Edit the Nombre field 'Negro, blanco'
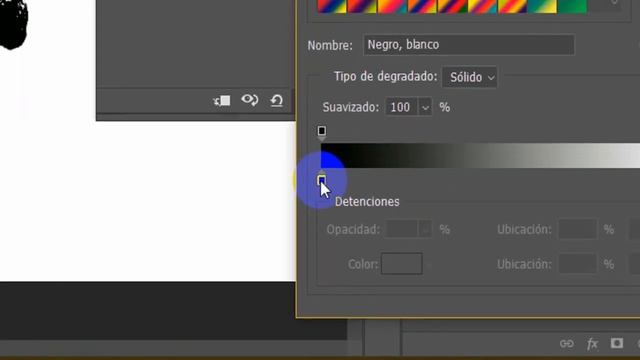The width and height of the screenshot is (640, 360). [x=469, y=45]
